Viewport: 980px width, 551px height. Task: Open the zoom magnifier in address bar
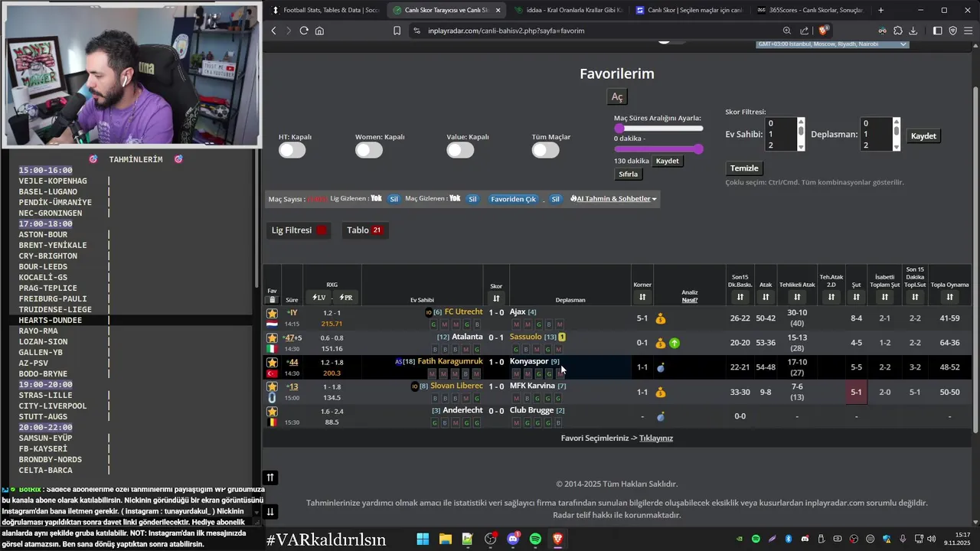point(787,31)
